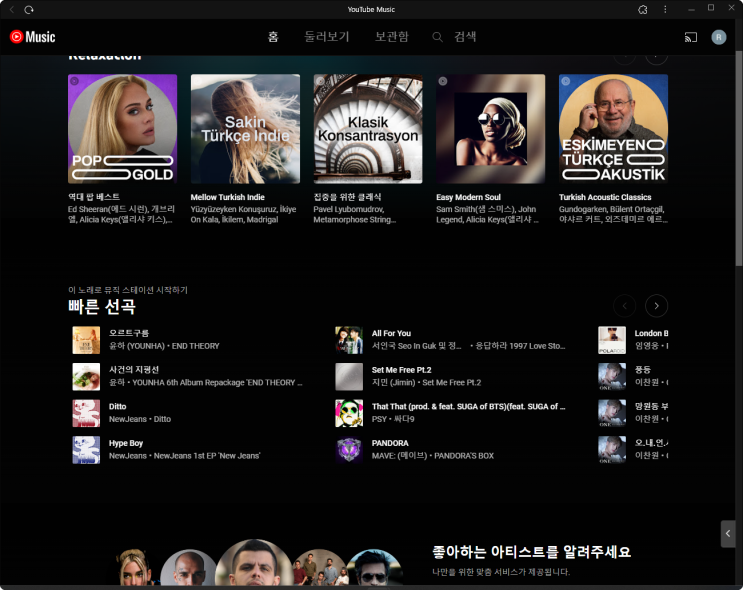Open the three-dot app menu
This screenshot has width=743, height=590.
[x=665, y=9]
